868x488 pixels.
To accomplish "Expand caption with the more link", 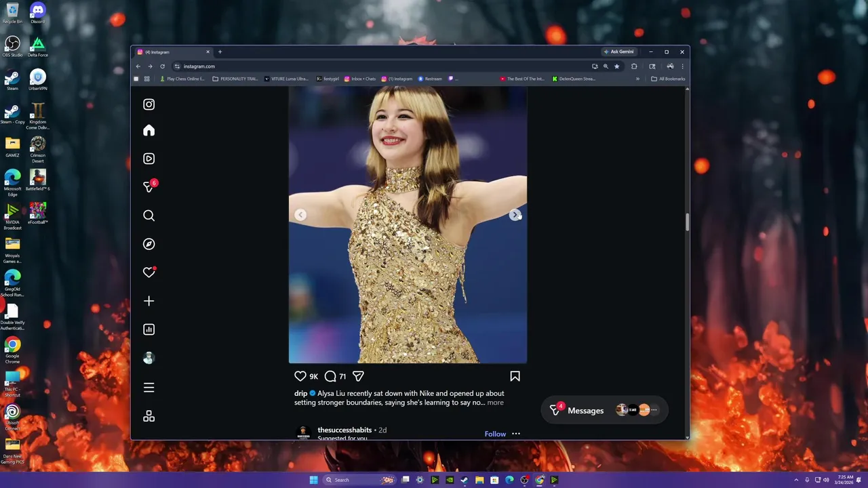I will pos(495,403).
